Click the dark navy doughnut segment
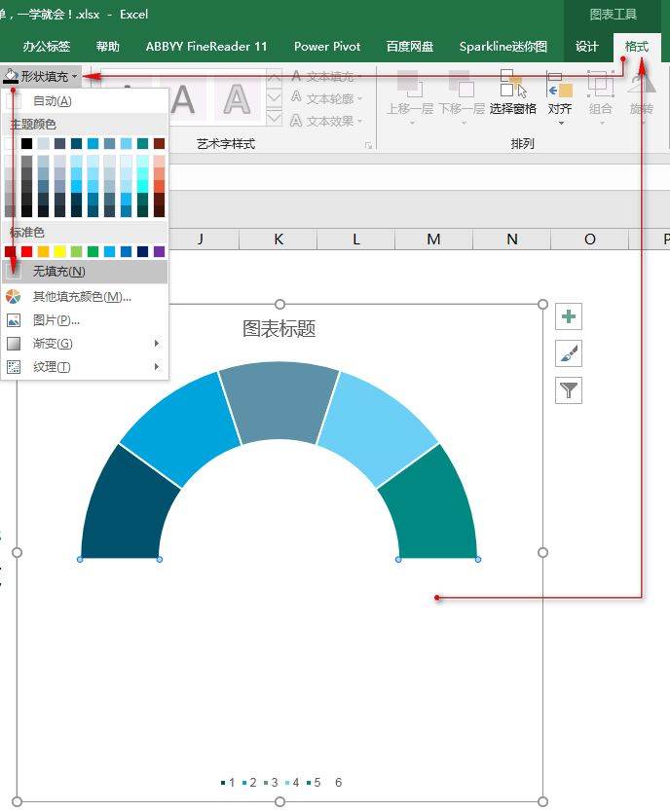 [x=127, y=510]
